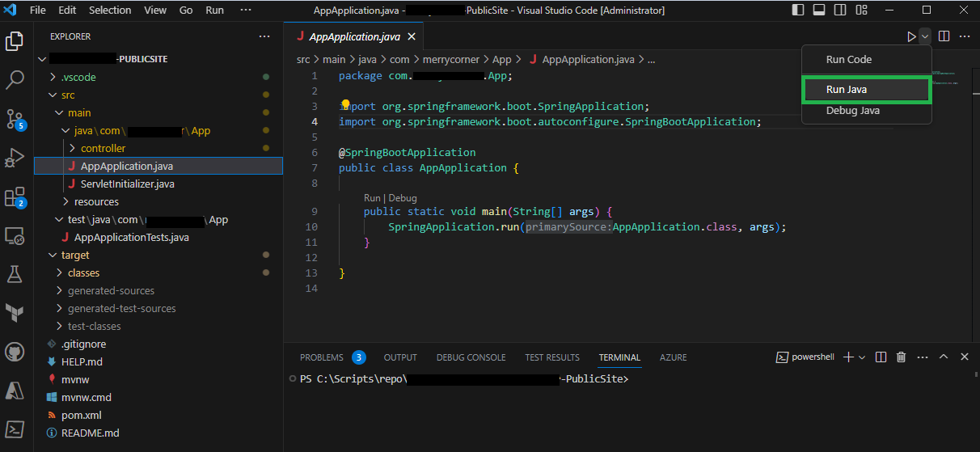
Task: Click the lightbulb code action on line 3
Action: click(x=345, y=105)
